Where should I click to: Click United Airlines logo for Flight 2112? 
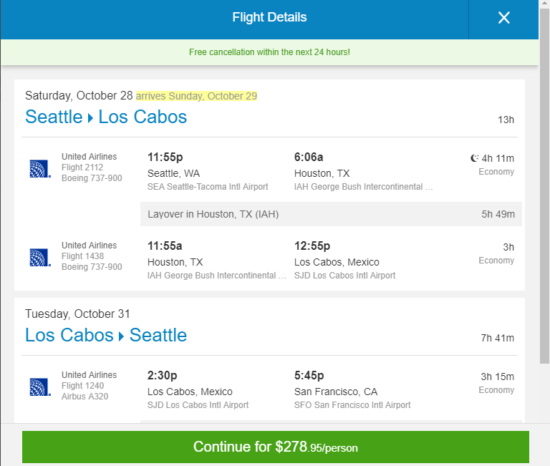point(40,169)
